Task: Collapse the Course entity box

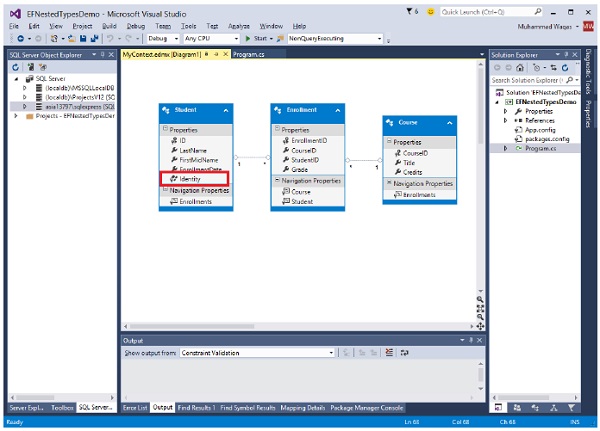Action: click(449, 124)
